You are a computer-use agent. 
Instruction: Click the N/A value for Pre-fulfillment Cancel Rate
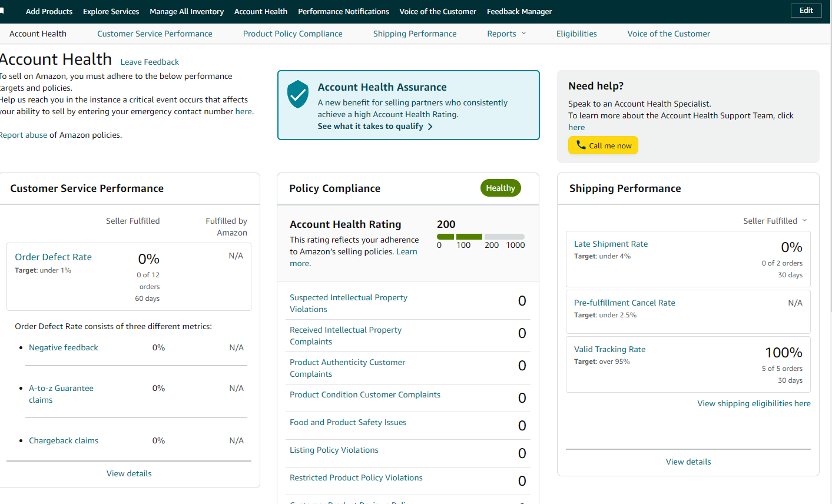click(x=795, y=303)
